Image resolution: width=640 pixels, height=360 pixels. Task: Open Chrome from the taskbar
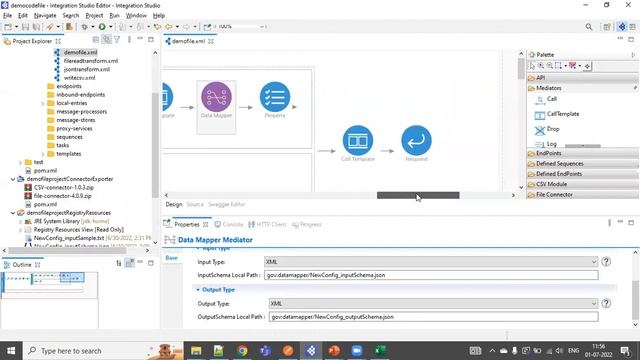(242, 351)
